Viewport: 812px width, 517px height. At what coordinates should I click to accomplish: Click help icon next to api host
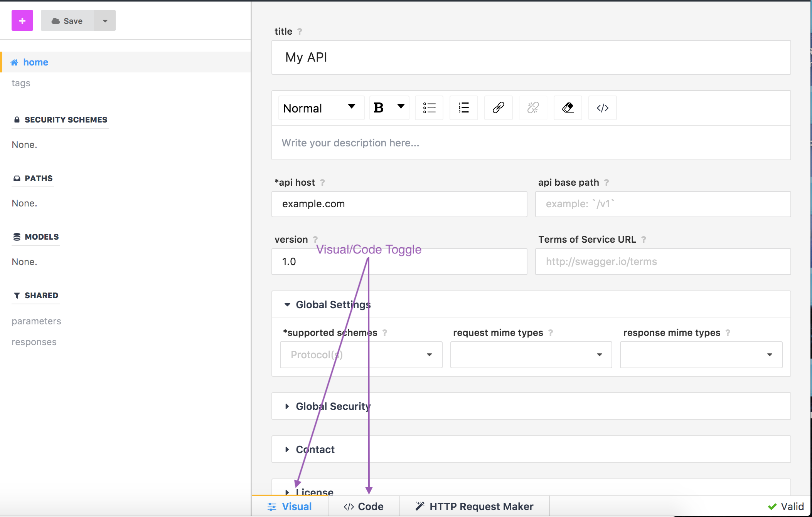(x=322, y=183)
